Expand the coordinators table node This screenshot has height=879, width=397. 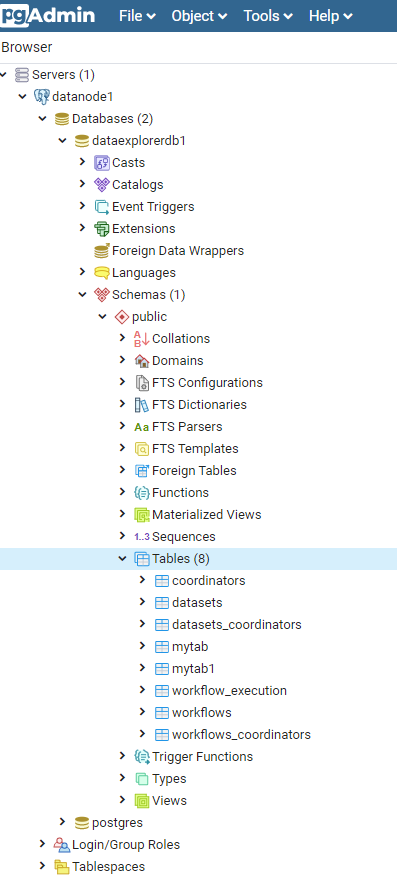point(143,580)
